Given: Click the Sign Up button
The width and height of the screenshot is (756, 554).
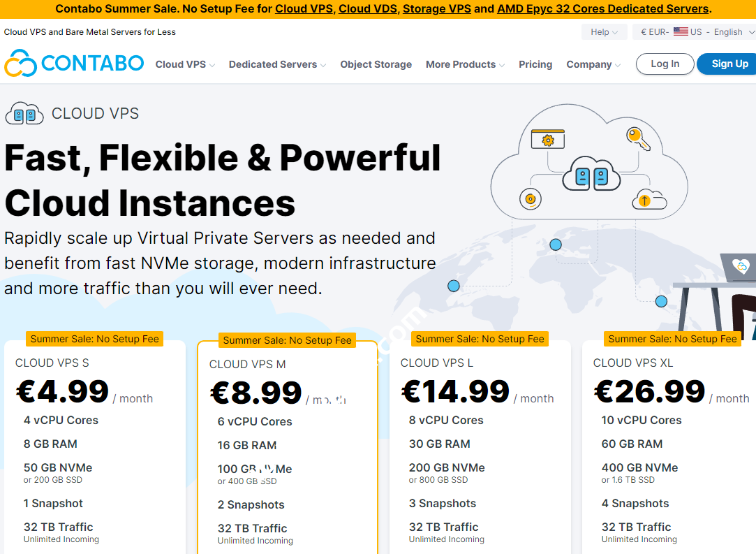Looking at the screenshot, I should click(x=729, y=64).
